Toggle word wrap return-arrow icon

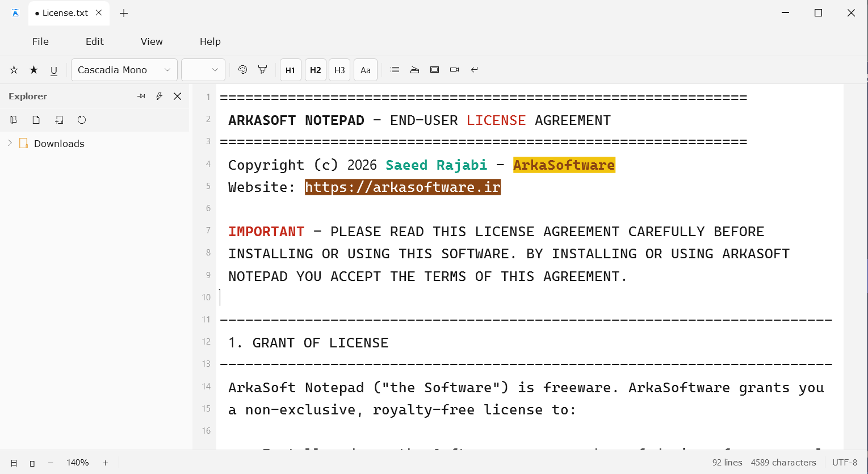[475, 70]
